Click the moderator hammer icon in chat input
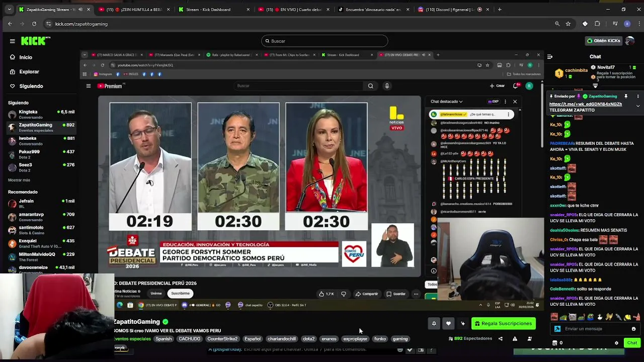644x362 pixels. tap(557, 329)
